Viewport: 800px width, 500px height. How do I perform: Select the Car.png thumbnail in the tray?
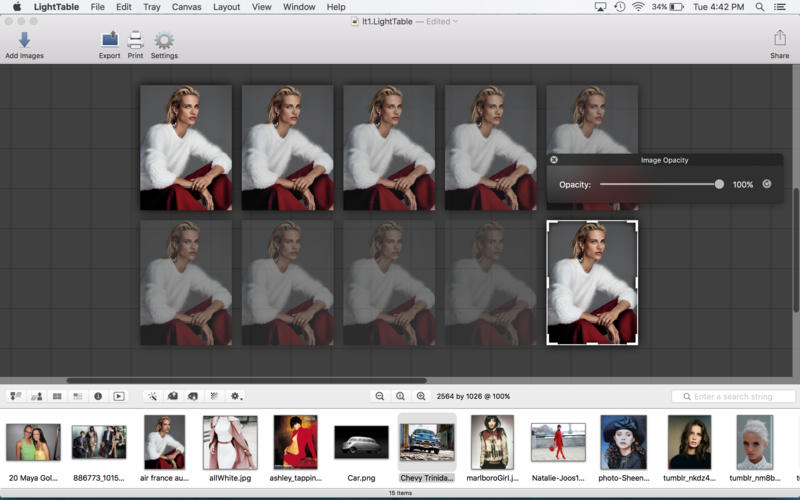361,442
